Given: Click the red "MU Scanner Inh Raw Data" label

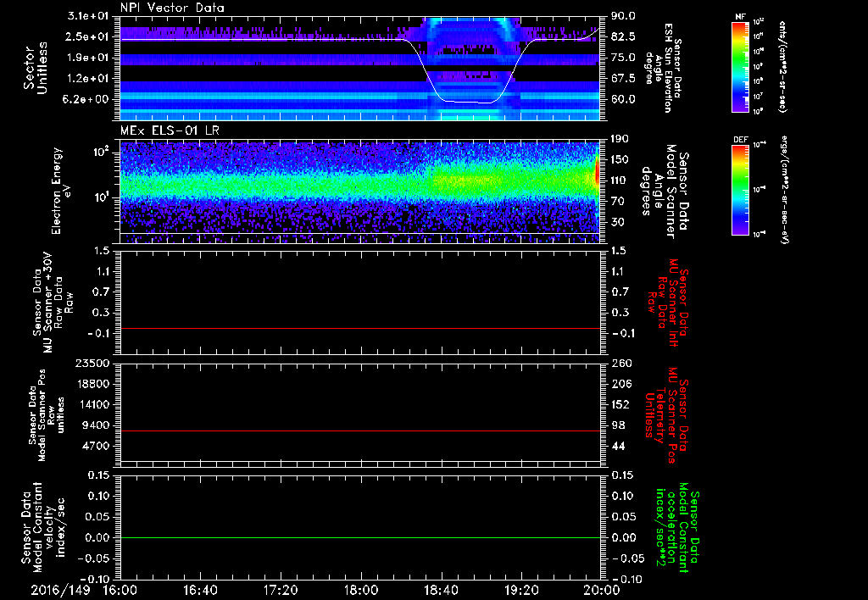Looking at the screenshot, I should coord(668,303).
